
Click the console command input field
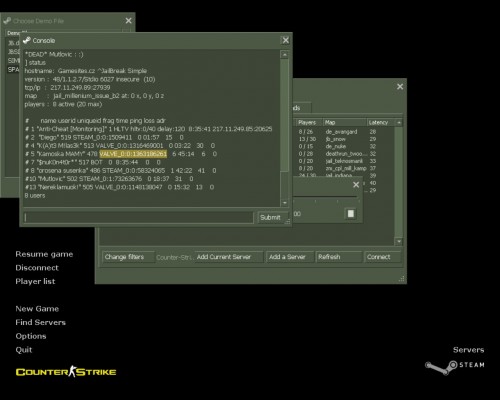click(x=138, y=217)
